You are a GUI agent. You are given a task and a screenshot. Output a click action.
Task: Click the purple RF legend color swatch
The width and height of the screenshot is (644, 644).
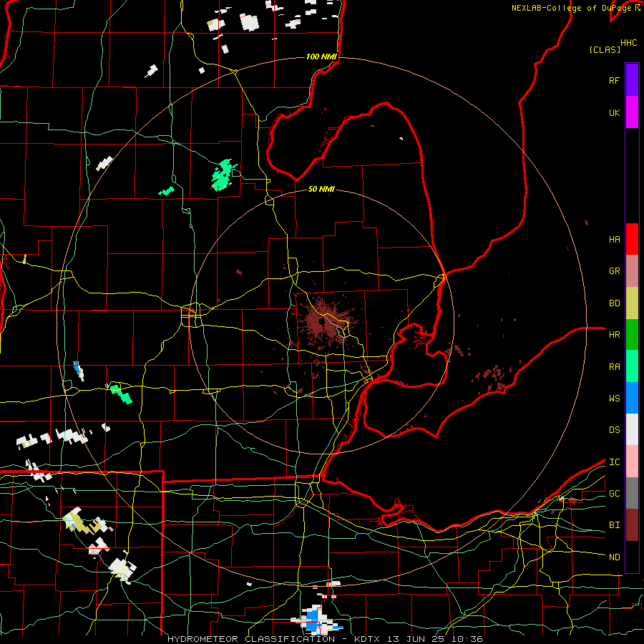pyautogui.click(x=632, y=79)
